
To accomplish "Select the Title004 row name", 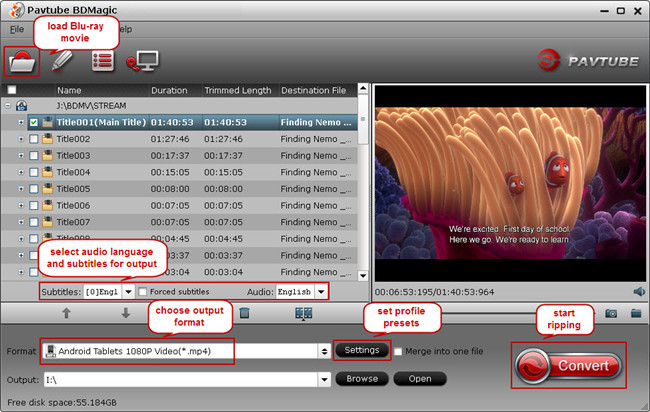I will click(73, 172).
